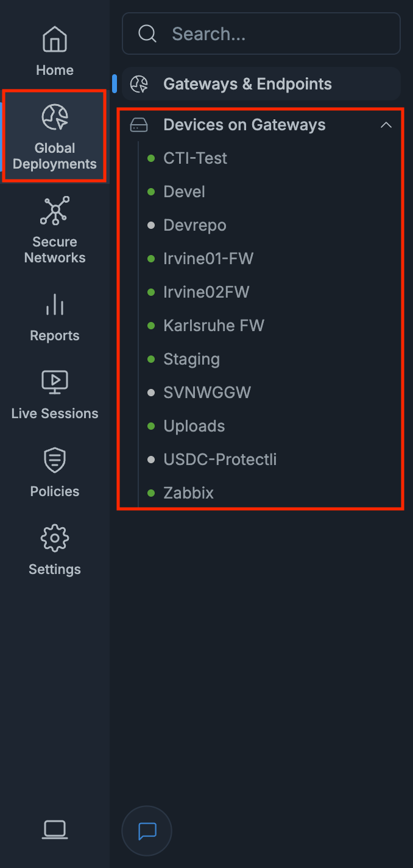
Task: Open Live Sessions monitor icon
Action: (x=55, y=382)
